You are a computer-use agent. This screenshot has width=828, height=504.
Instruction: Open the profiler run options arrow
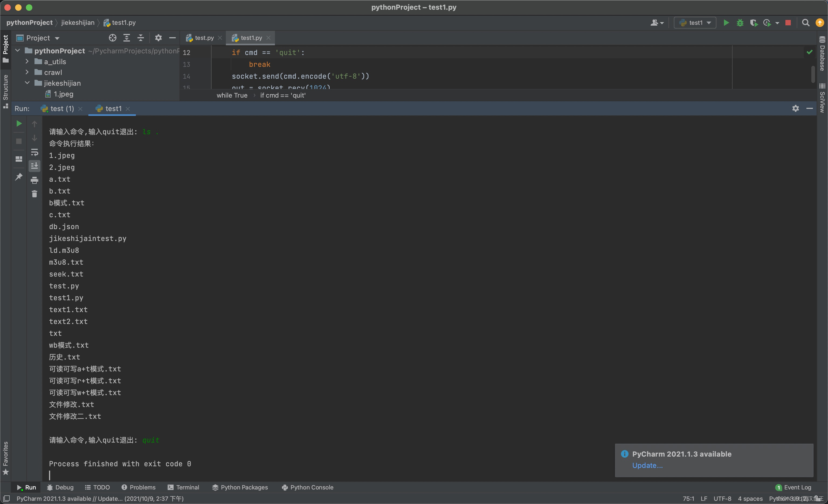[x=777, y=23]
